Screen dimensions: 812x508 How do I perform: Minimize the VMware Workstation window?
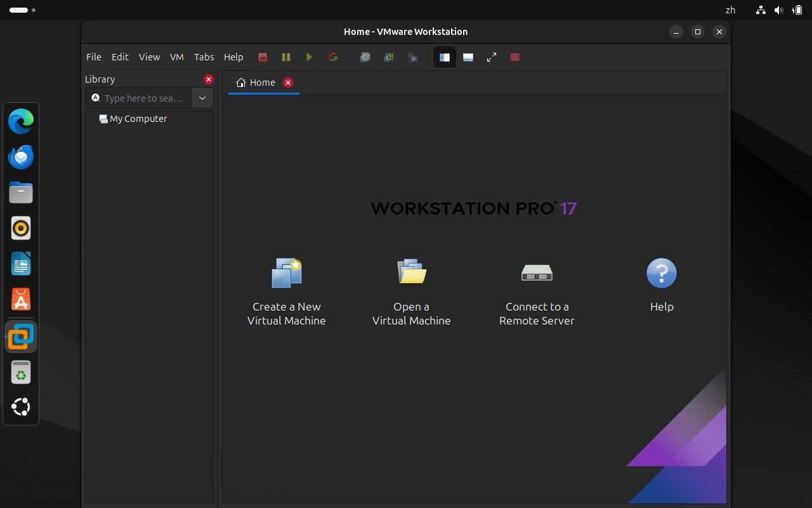[676, 32]
